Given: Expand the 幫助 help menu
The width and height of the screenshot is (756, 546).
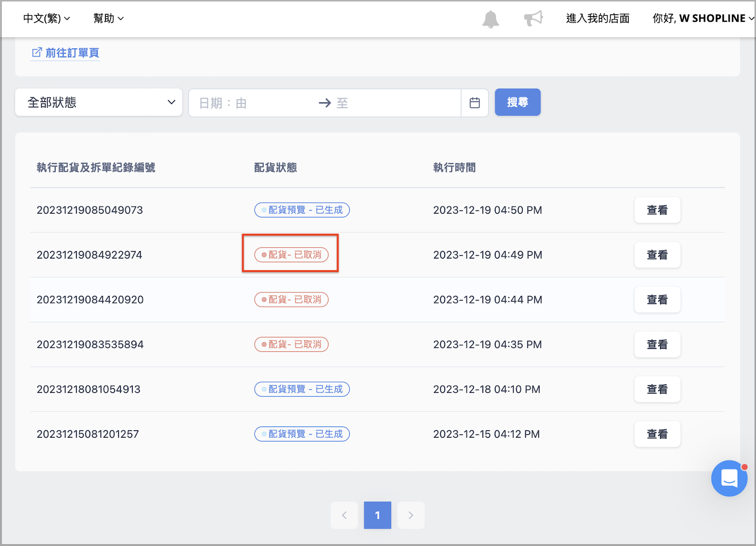Looking at the screenshot, I should [108, 18].
